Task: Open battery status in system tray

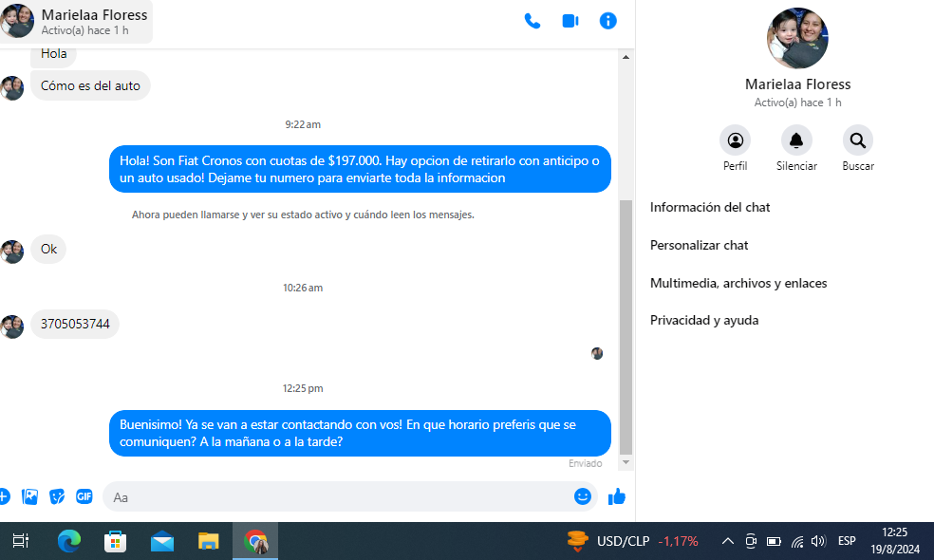Action: pyautogui.click(x=774, y=542)
